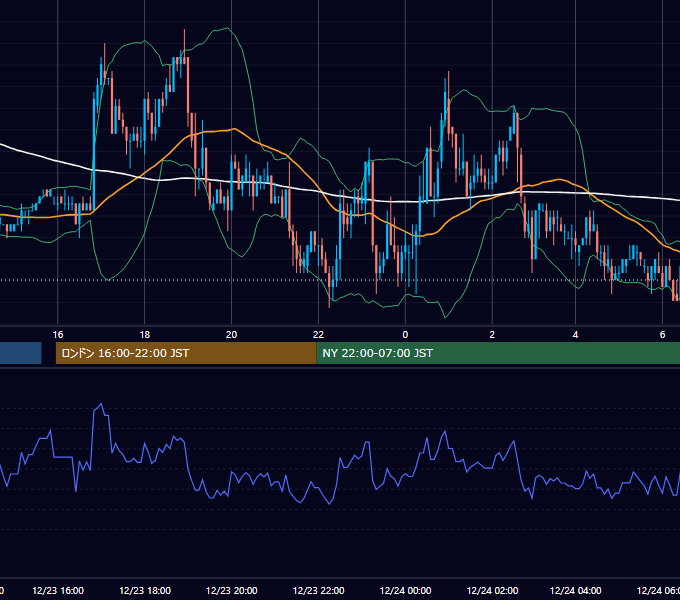
Task: Click the hour label 18 on price chart axis
Action: pyautogui.click(x=145, y=335)
